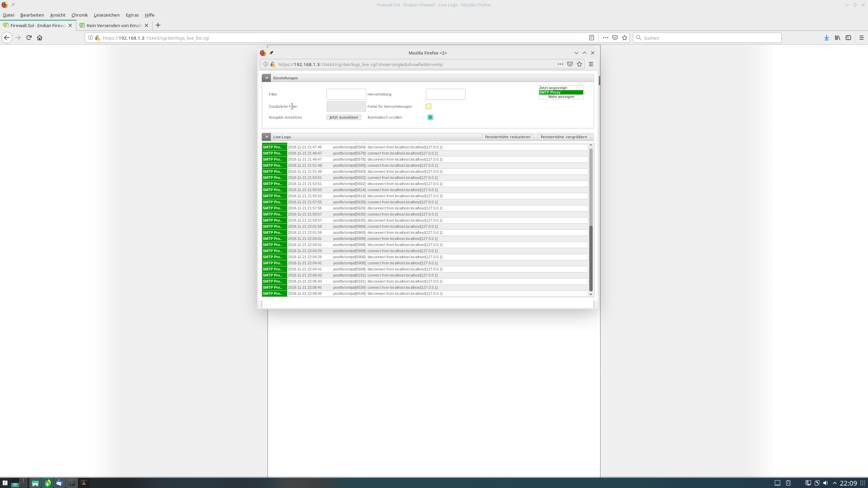Click the Mehr anzeigen link
The height and width of the screenshot is (488, 868).
pos(561,97)
